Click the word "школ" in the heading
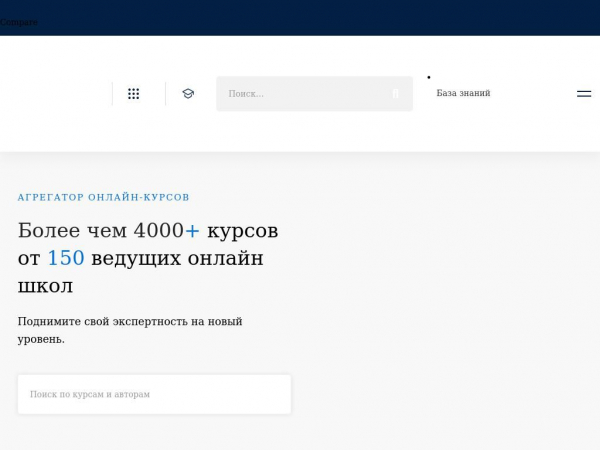 click(x=45, y=286)
